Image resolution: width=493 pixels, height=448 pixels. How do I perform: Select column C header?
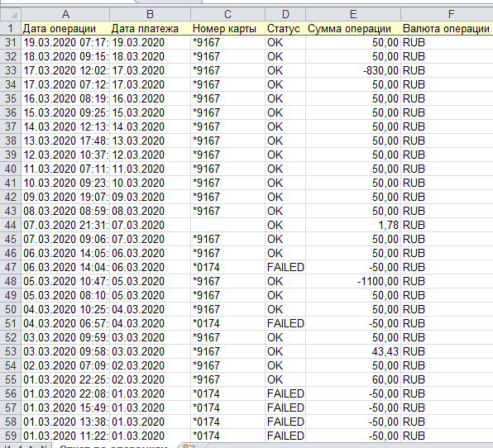click(x=227, y=14)
